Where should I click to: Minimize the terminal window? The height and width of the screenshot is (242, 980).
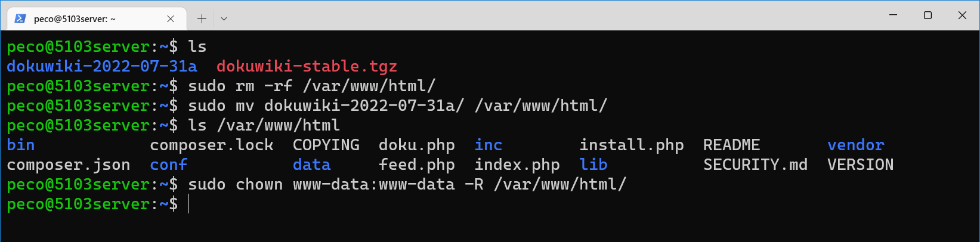click(893, 15)
